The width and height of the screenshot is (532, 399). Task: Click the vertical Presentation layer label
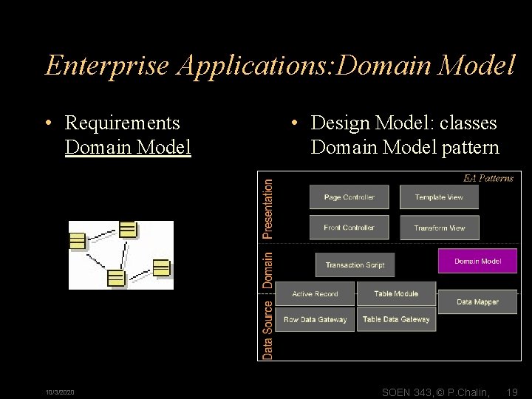click(267, 209)
